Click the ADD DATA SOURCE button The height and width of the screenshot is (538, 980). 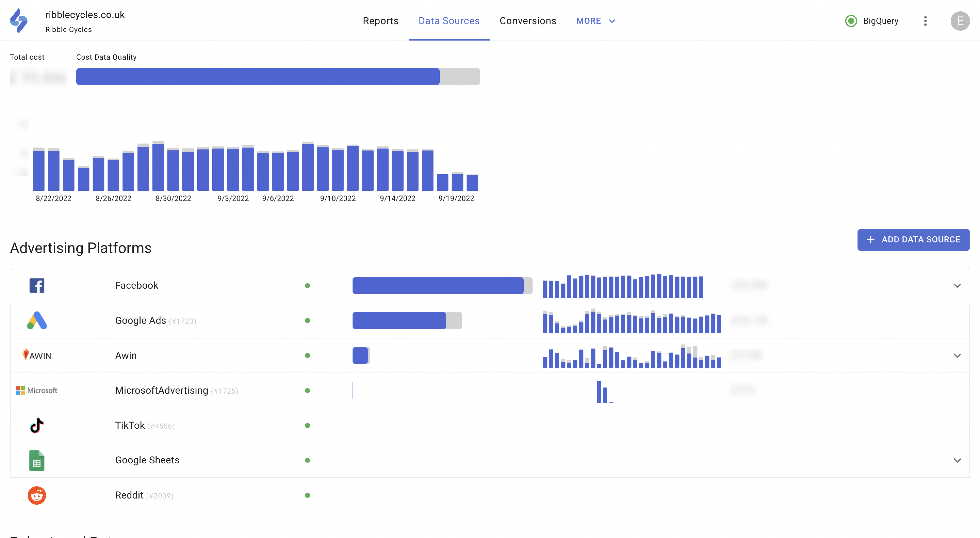[913, 240]
